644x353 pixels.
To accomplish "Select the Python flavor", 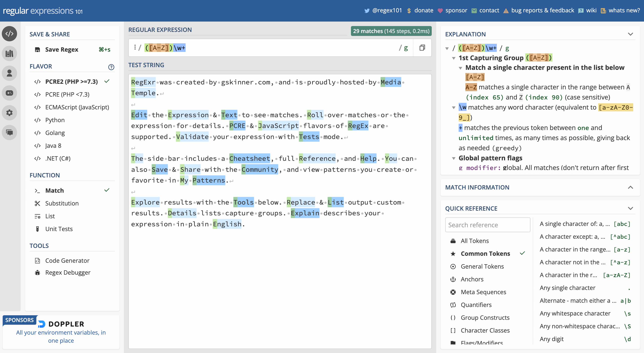I will tap(55, 120).
